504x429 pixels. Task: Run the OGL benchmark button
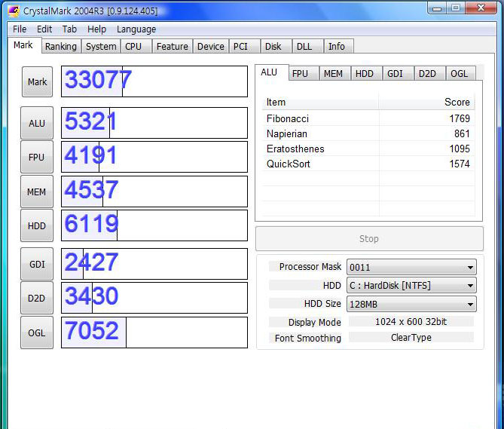click(x=37, y=332)
